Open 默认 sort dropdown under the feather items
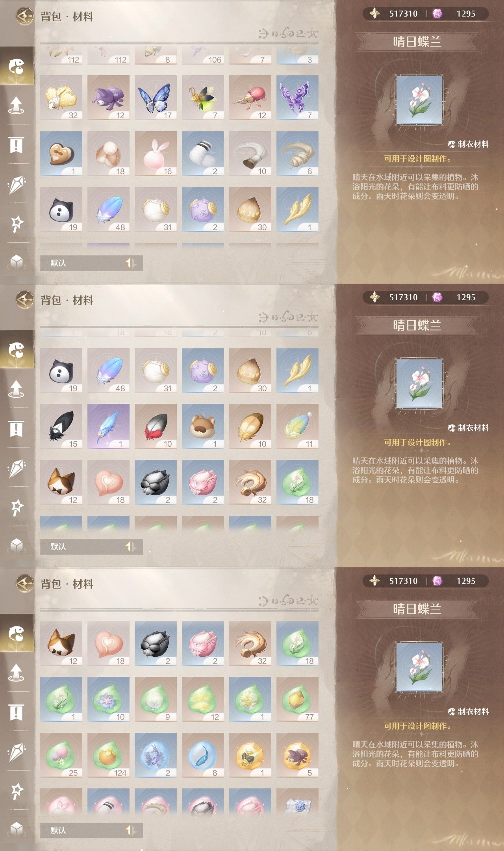Viewport: 504px width, 851px height. 80,546
